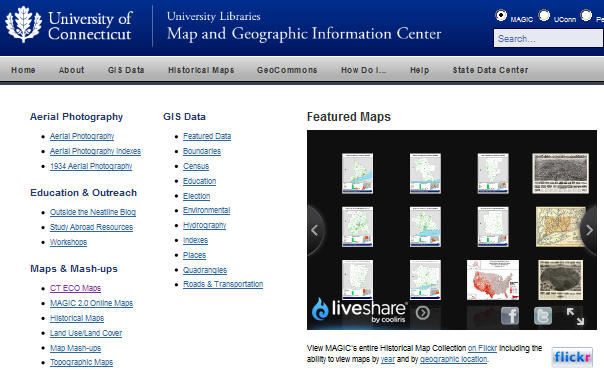Select the UConn search radio button
The width and height of the screenshot is (604, 370).
[544, 15]
